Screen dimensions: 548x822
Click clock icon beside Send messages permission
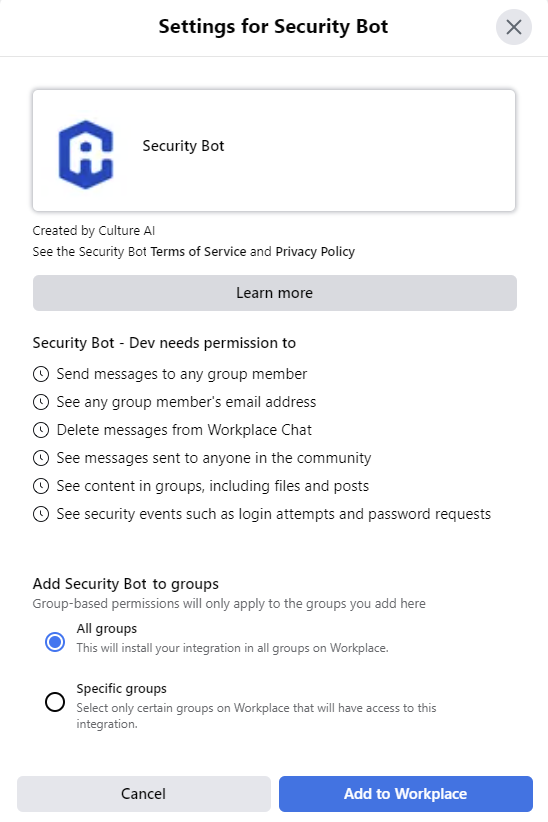tap(41, 374)
